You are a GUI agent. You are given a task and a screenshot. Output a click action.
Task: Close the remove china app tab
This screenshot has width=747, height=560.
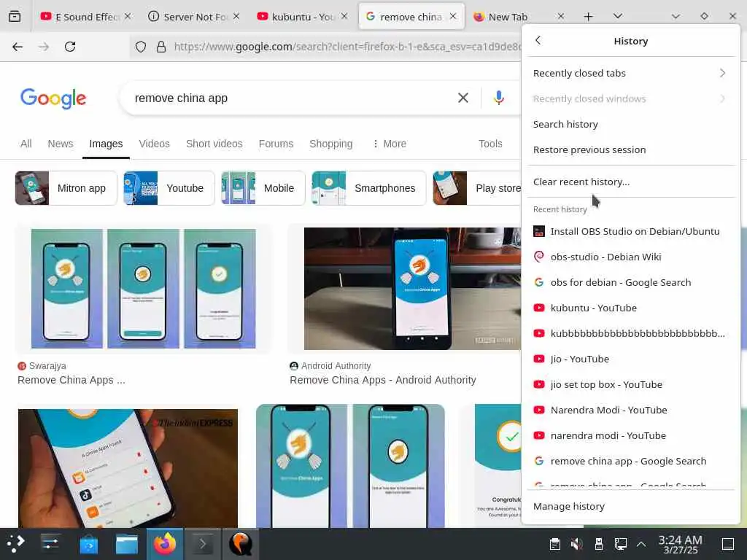pyautogui.click(x=453, y=16)
